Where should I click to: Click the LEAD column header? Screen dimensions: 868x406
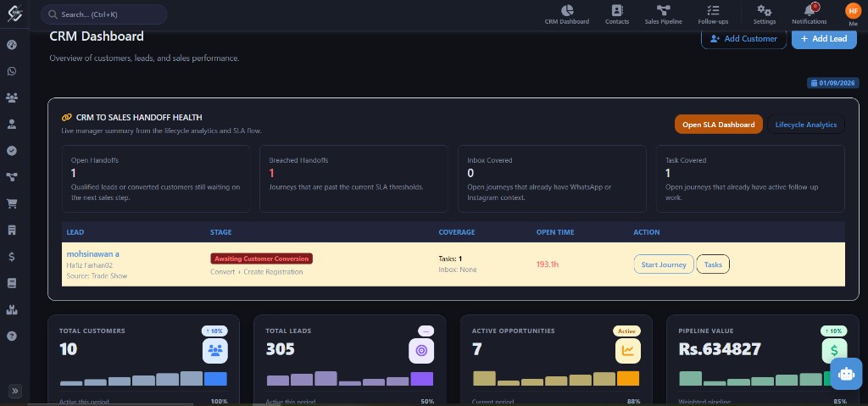[75, 232]
